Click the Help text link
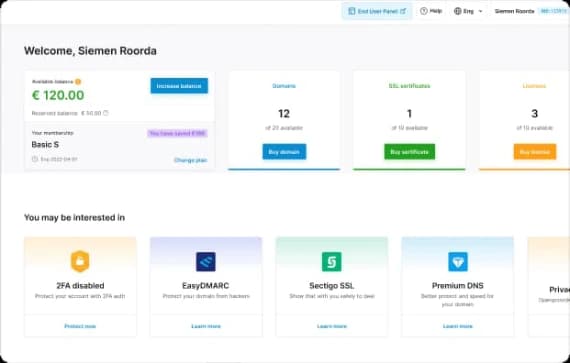570x363 pixels. coord(436,11)
